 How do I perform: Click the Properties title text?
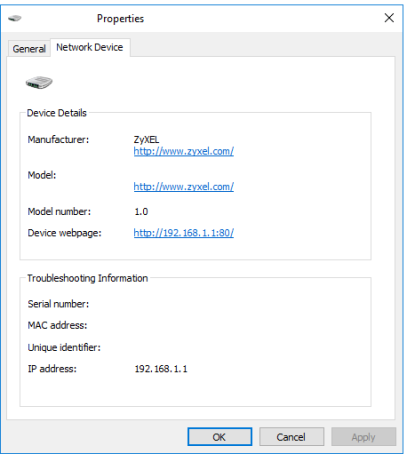[120, 19]
